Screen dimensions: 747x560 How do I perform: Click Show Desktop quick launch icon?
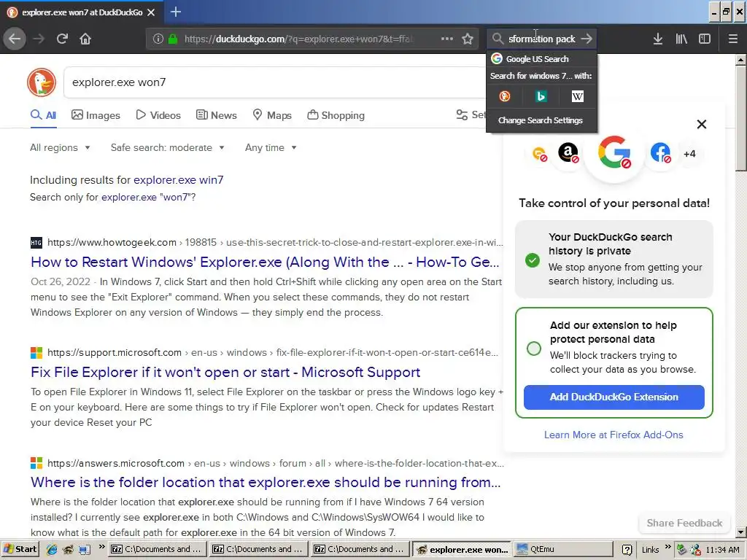[85, 549]
